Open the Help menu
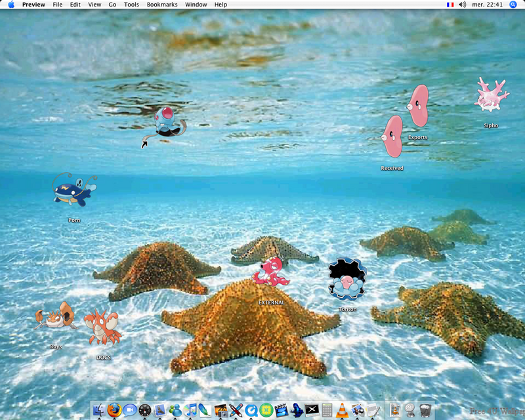525x420 pixels. (220, 5)
